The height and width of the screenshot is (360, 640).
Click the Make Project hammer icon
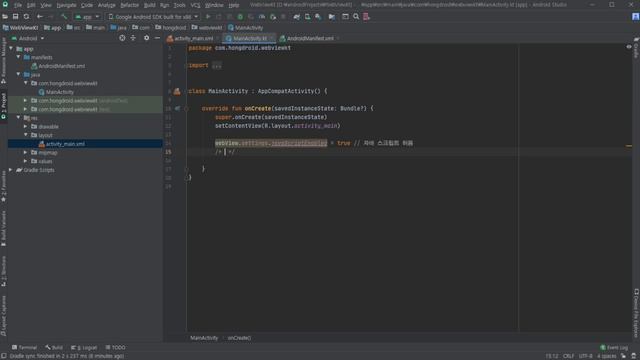click(64, 17)
